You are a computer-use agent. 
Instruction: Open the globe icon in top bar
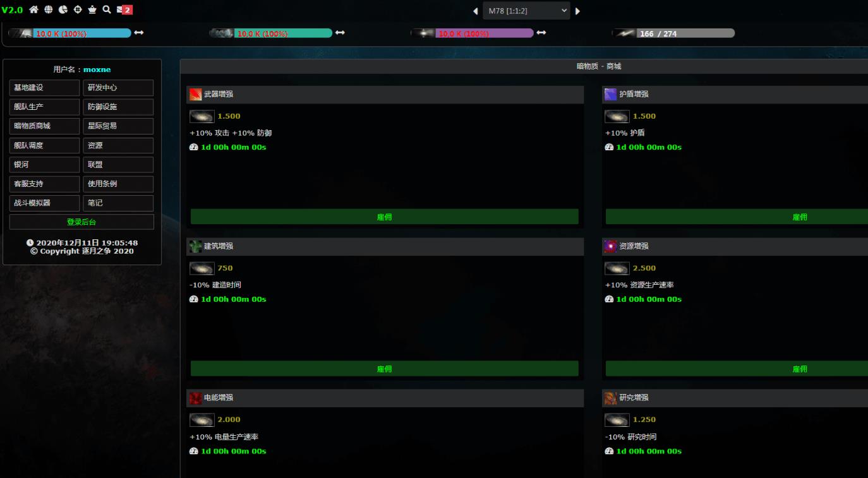(x=49, y=9)
